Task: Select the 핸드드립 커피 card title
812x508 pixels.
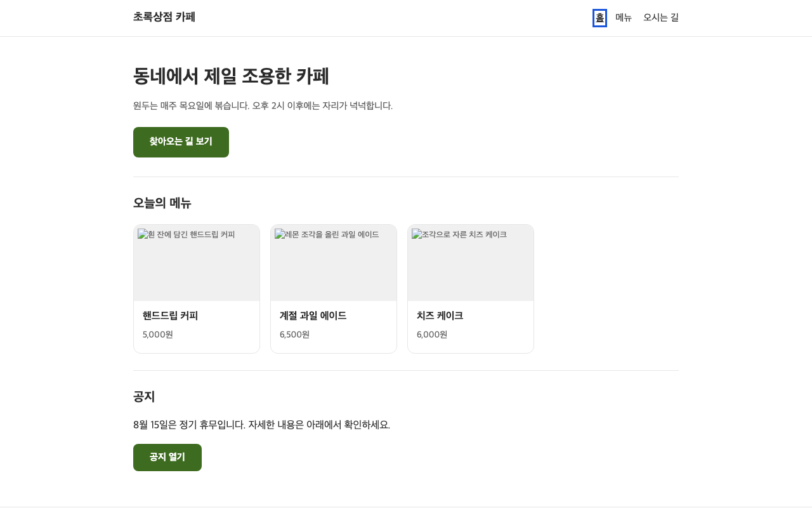Action: 170,316
